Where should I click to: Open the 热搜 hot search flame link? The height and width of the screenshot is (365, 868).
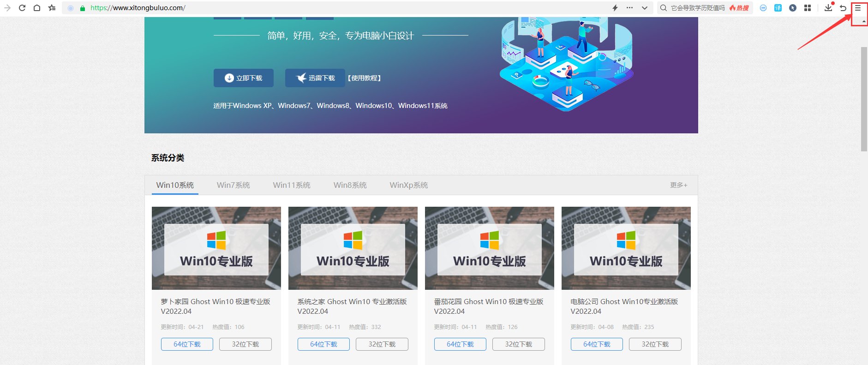coord(739,8)
